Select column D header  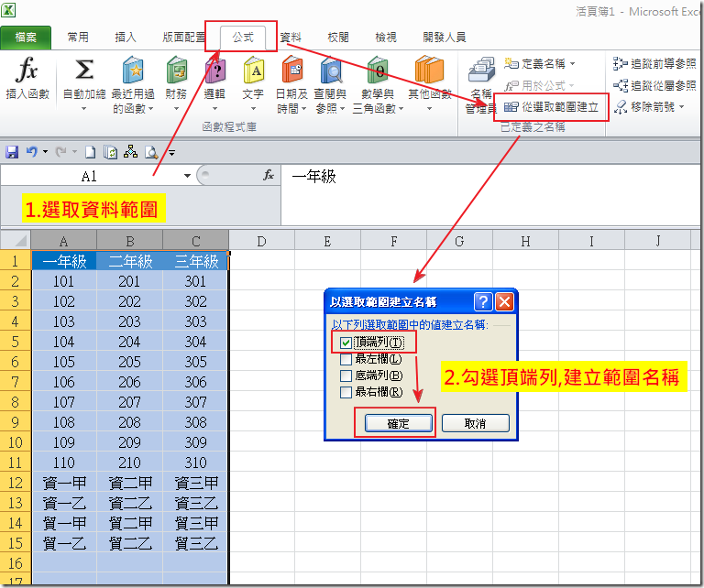pos(261,241)
